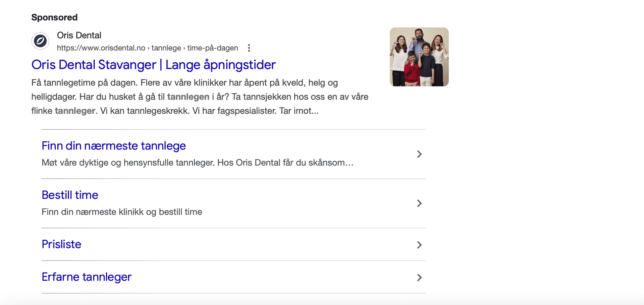The height and width of the screenshot is (305, 644).
Task: Open the Prisliste link
Action: pos(61,244)
